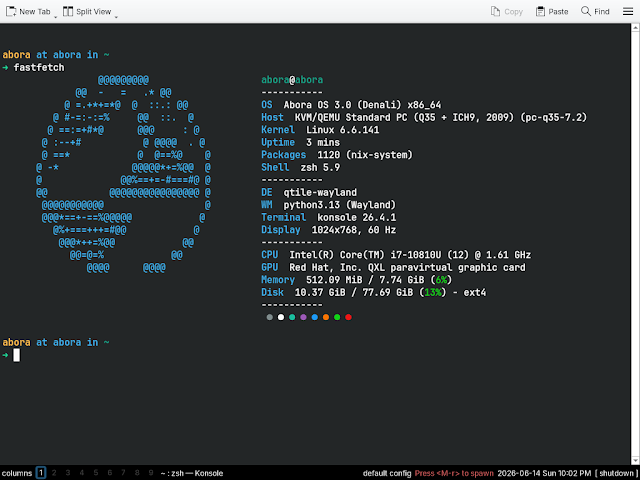Screen dimensions: 640x480
Task: Click the blue color dot
Action: tap(314, 317)
